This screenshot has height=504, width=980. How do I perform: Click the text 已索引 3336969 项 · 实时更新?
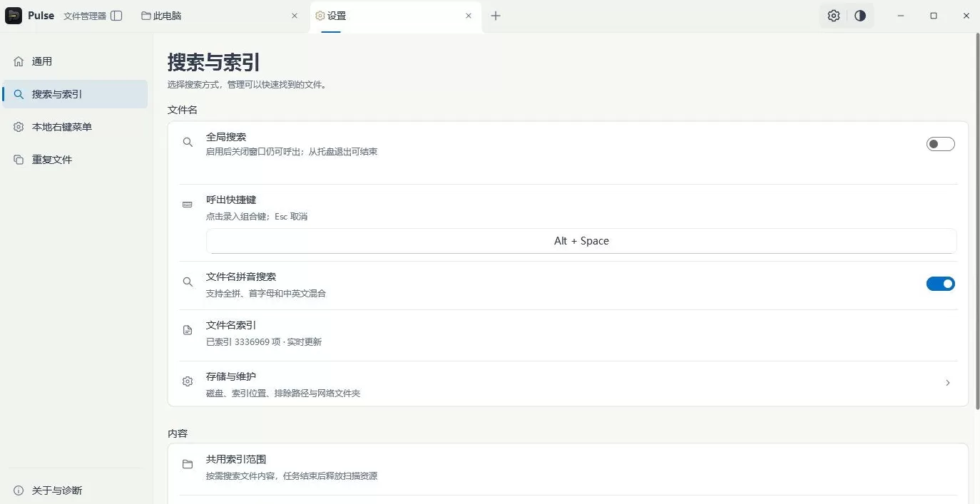coord(264,342)
